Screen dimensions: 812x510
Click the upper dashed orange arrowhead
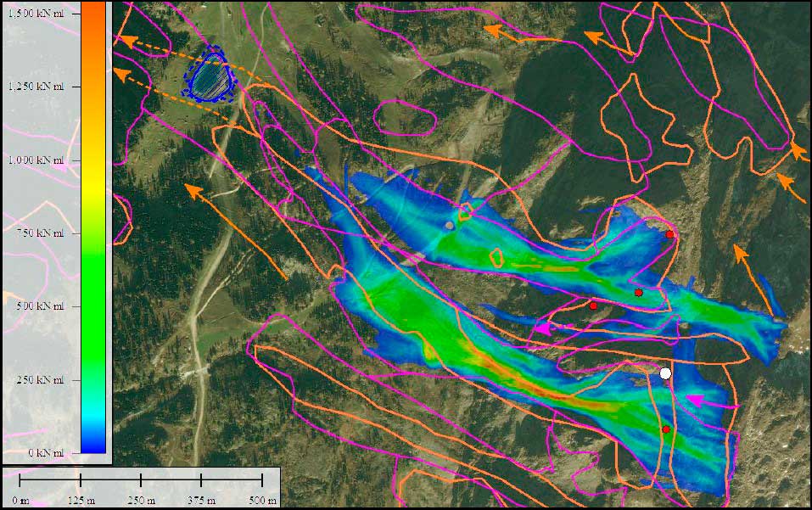125,39
